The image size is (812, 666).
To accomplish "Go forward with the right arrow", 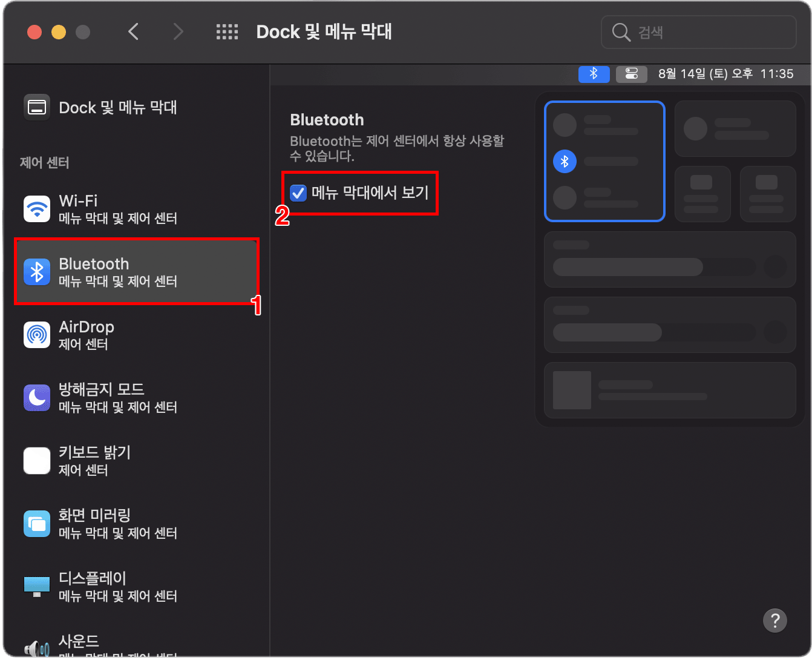I will pyautogui.click(x=178, y=31).
